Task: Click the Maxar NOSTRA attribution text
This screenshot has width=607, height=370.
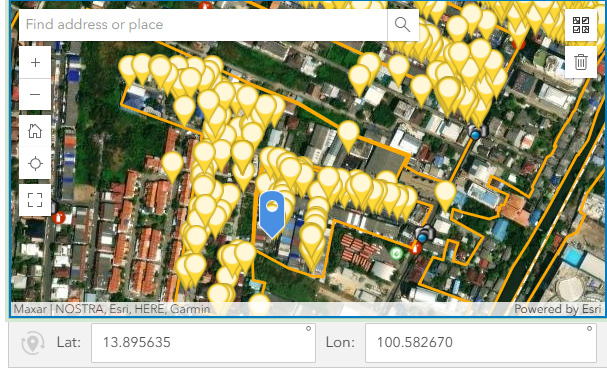Action: coord(111,309)
